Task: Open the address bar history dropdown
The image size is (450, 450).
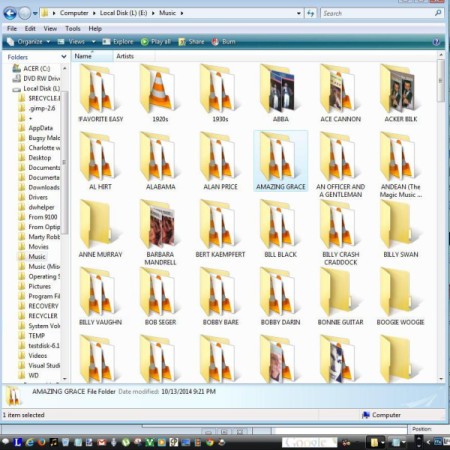Action: click(x=298, y=13)
